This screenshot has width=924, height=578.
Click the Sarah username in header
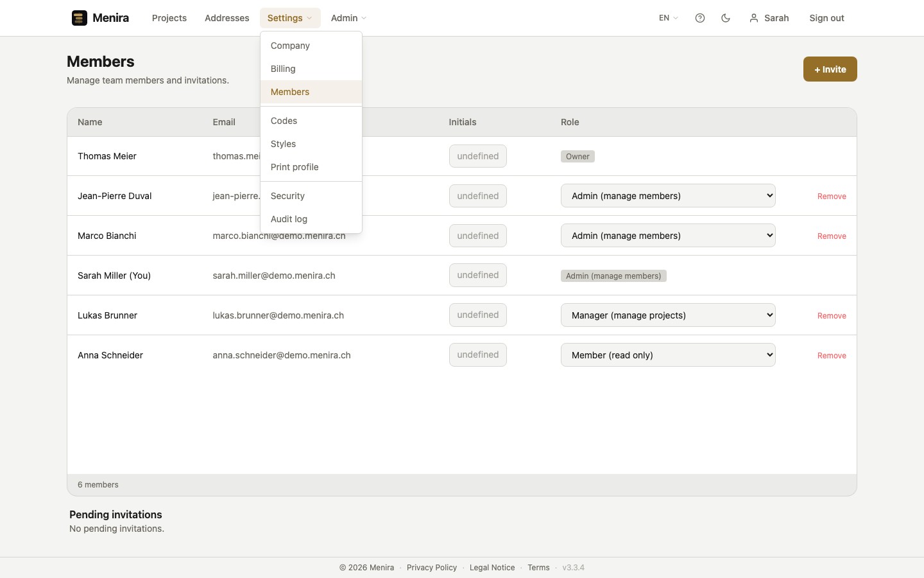pyautogui.click(x=776, y=18)
